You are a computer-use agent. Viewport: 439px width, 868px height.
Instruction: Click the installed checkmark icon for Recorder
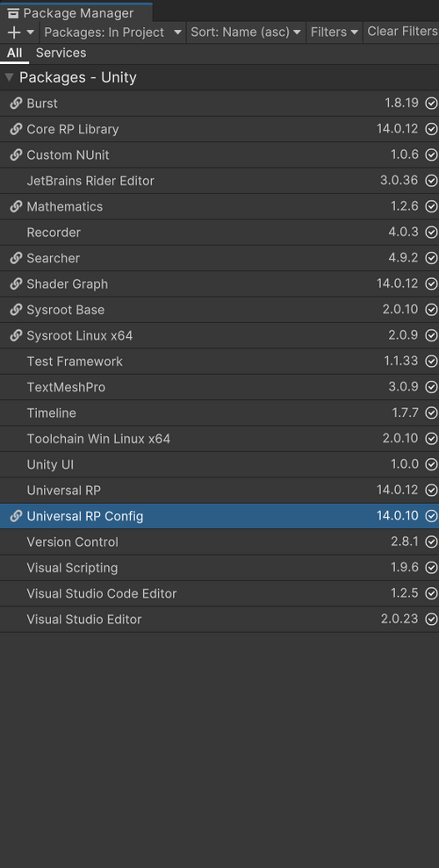pyautogui.click(x=431, y=233)
